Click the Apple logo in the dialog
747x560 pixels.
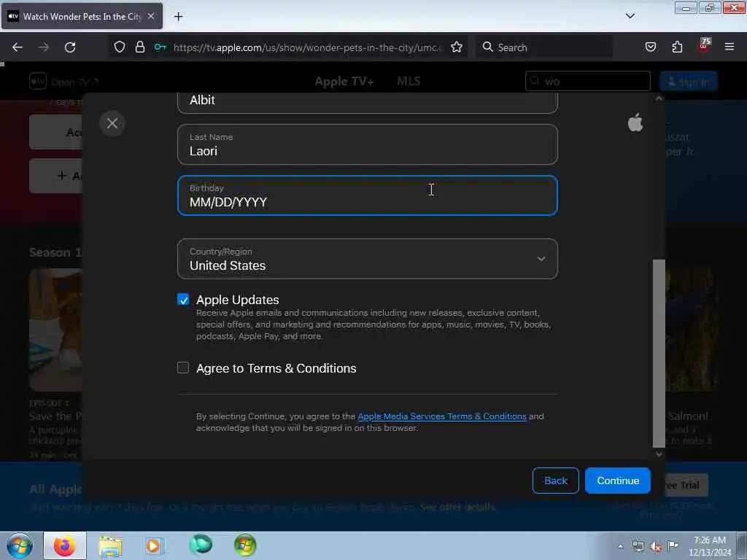[635, 122]
